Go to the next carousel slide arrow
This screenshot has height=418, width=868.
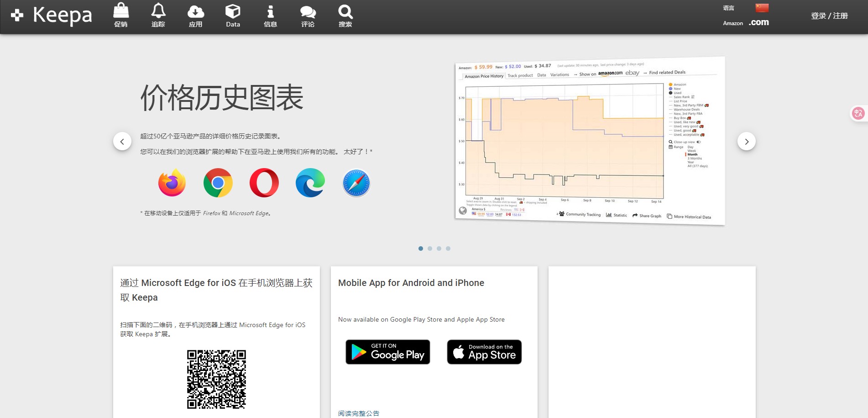tap(747, 142)
